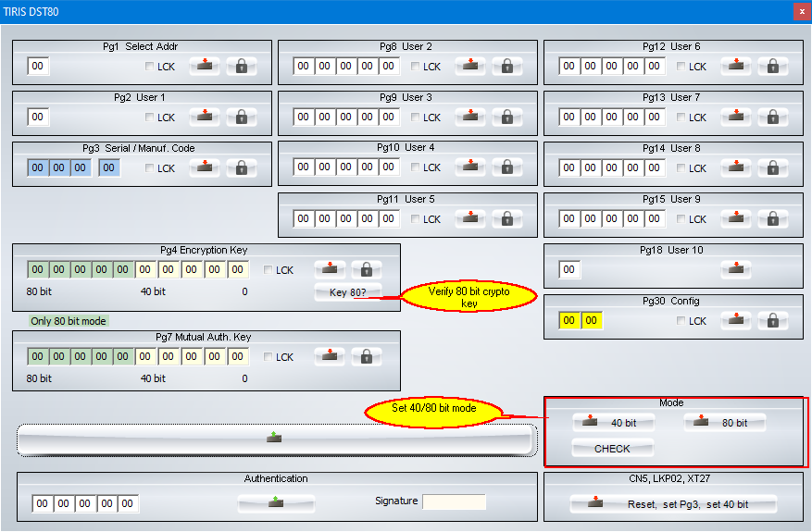Lock Pg14 User 8 page icon

tap(772, 167)
